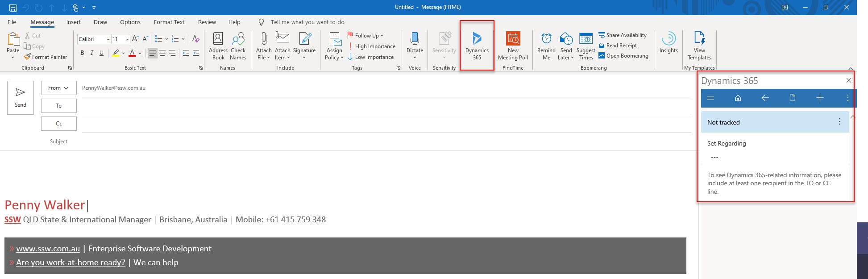
Task: Open View Templates
Action: pyautogui.click(x=699, y=46)
